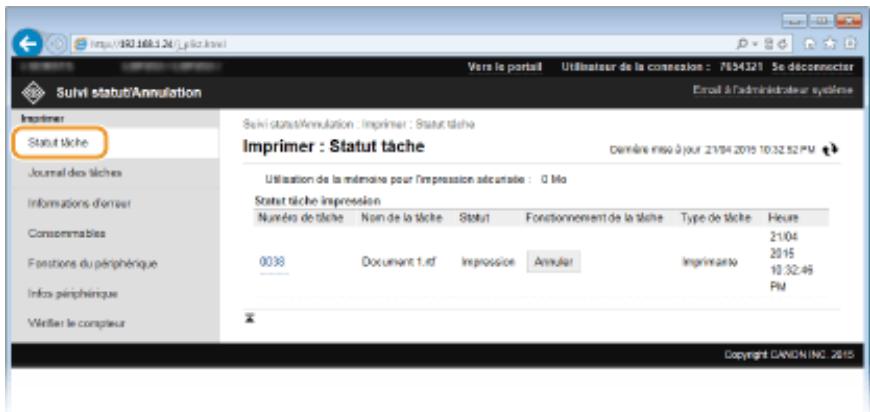Go back using the browser back arrow
This screenshot has width=870, height=412.
click(x=27, y=43)
